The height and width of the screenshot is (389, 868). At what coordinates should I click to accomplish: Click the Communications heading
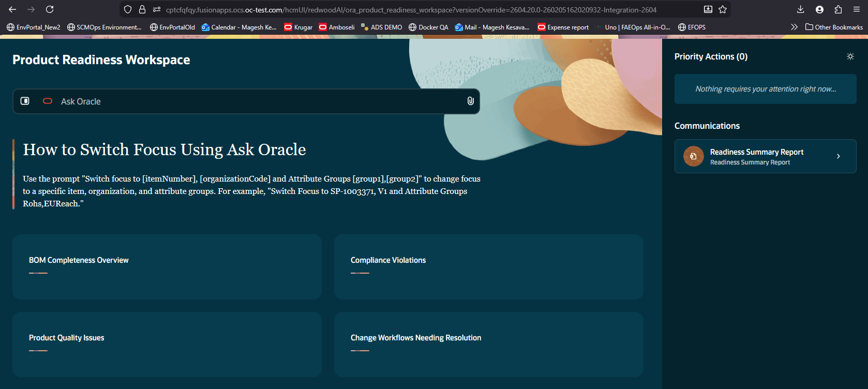tap(707, 126)
